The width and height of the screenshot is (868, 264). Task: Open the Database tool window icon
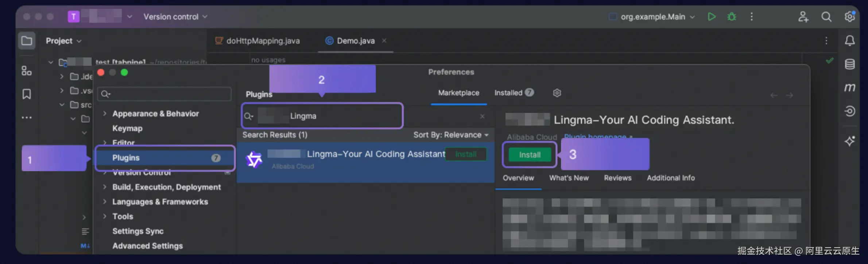[x=850, y=64]
